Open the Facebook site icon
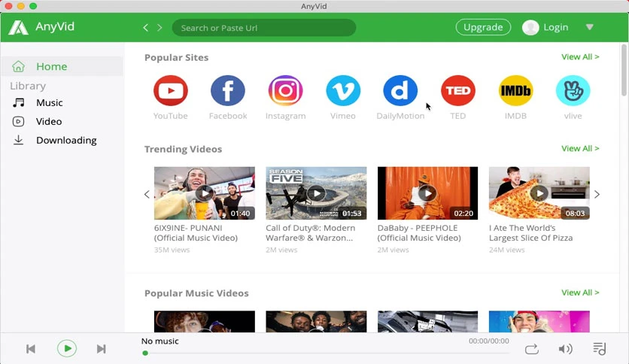Viewport: 629px width, 364px height. (228, 90)
